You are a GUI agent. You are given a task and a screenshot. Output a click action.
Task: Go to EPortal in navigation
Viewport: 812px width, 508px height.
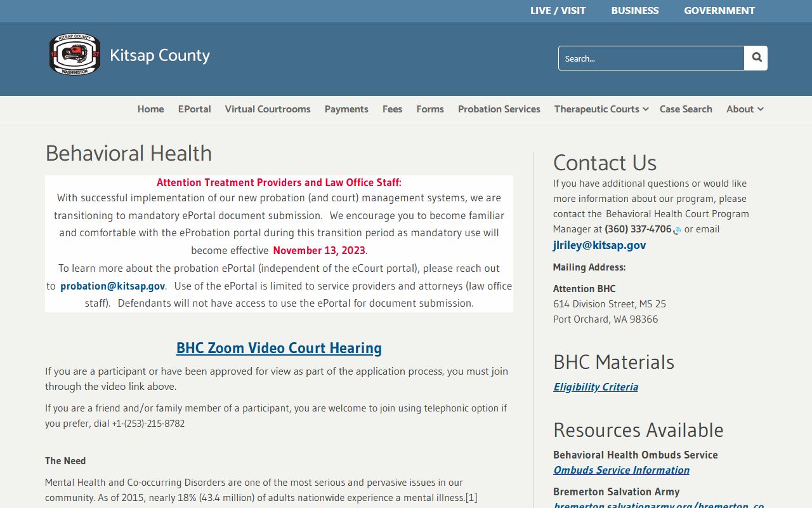194,109
